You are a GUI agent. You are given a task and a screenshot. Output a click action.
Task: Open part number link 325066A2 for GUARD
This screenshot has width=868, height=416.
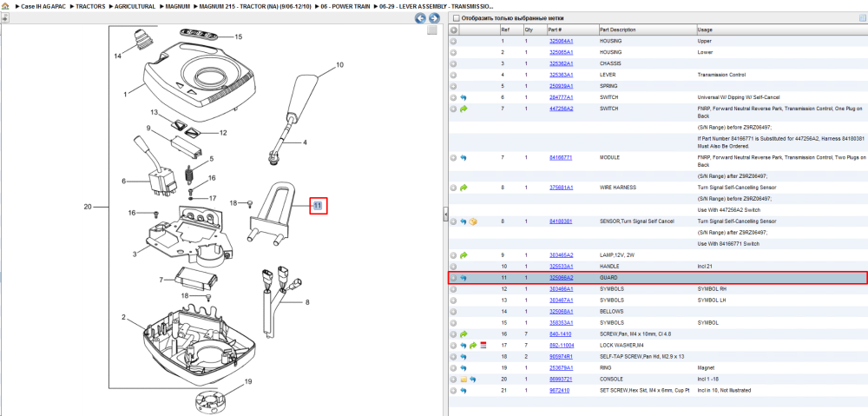561,278
